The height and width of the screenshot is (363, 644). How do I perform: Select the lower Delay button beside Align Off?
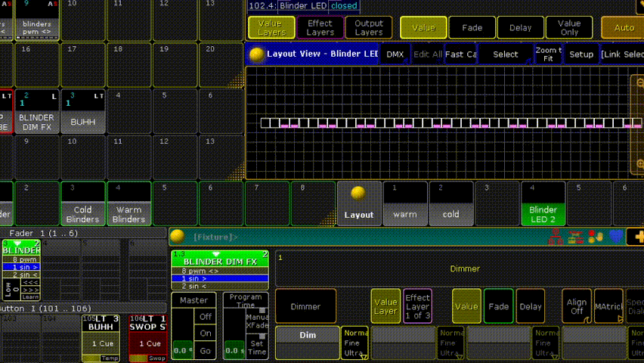[x=530, y=306]
